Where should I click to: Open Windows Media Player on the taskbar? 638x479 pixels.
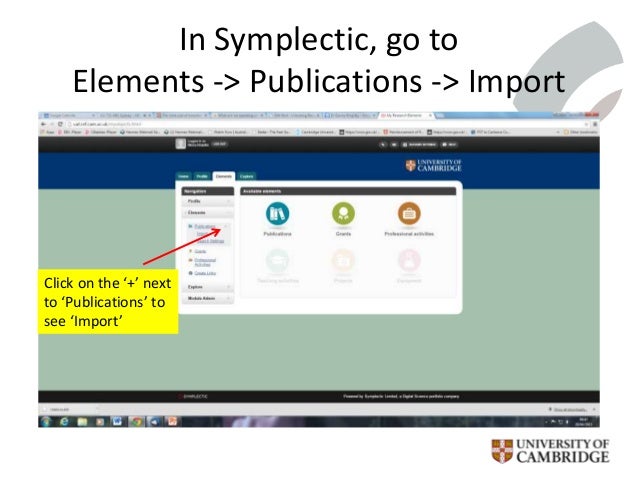point(100,422)
